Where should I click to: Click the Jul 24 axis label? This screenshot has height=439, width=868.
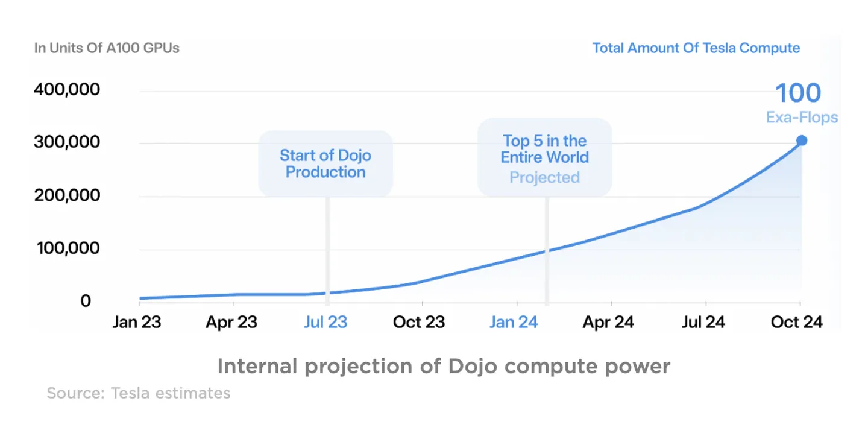click(703, 322)
